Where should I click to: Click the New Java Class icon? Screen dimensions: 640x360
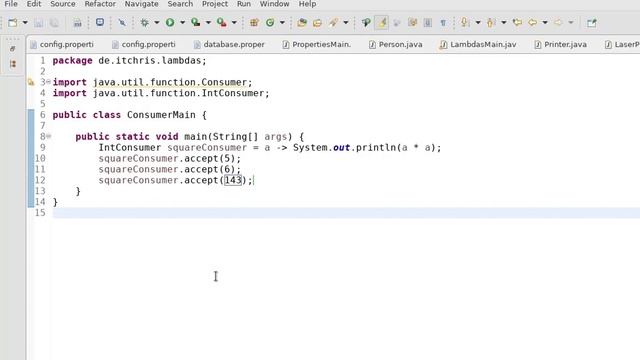pyautogui.click(x=270, y=23)
